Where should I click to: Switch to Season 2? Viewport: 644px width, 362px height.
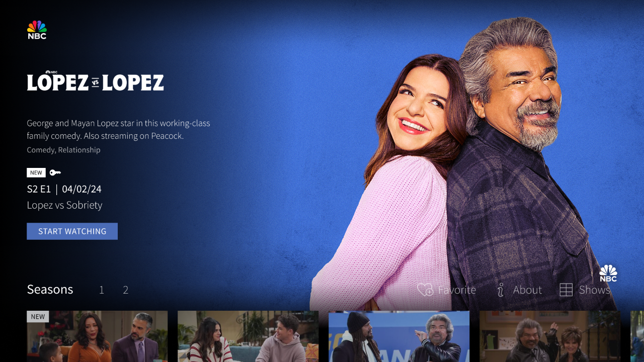coord(125,290)
